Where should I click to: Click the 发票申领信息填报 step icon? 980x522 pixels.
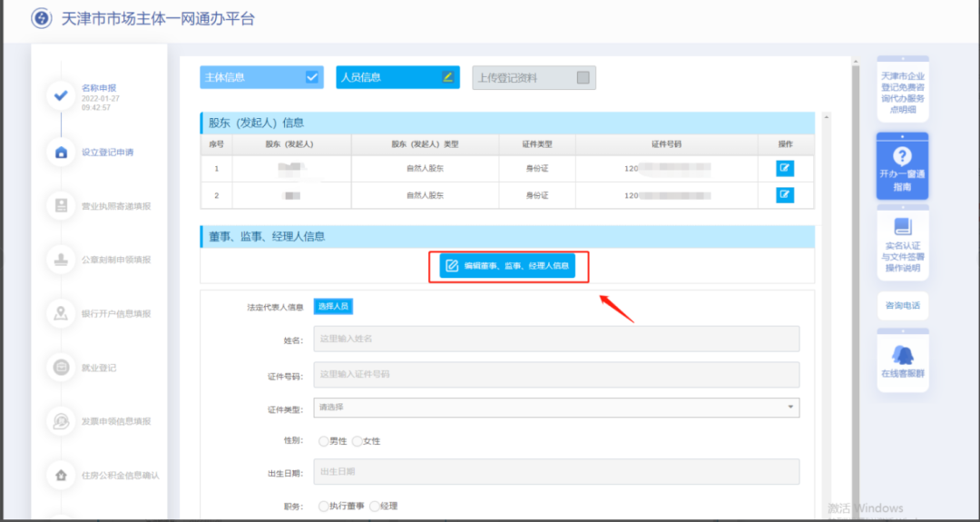coord(62,421)
